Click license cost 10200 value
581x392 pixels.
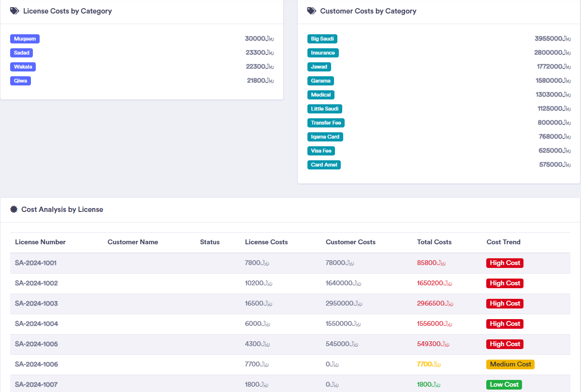(259, 283)
